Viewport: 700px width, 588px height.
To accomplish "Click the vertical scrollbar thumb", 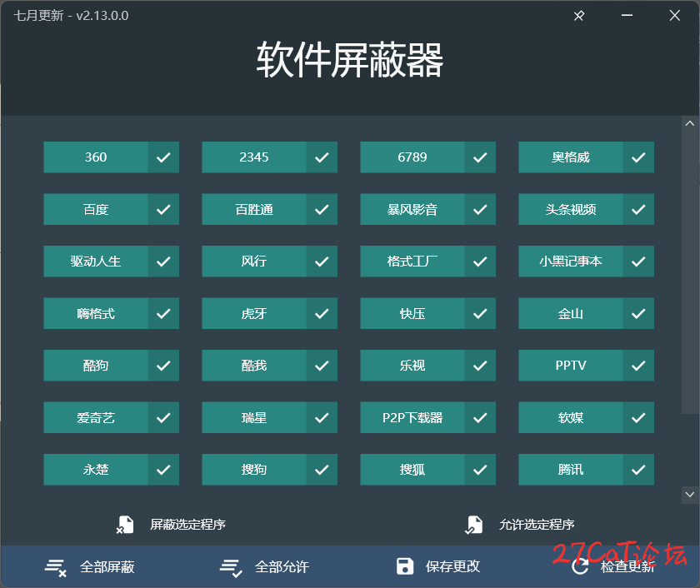I will [690, 272].
